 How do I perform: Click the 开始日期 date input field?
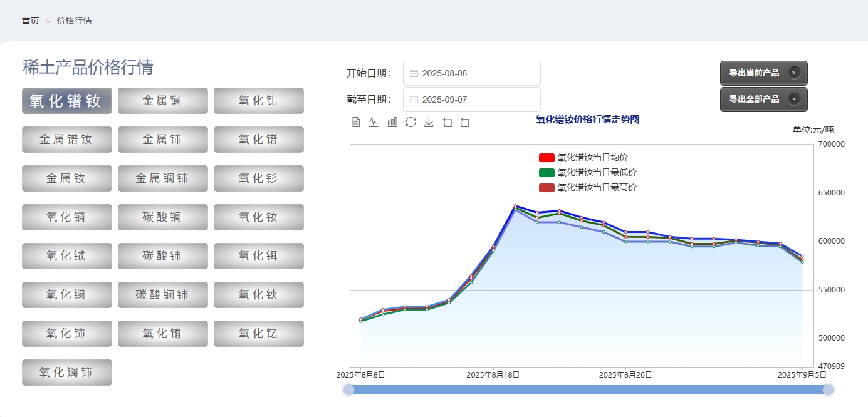pyautogui.click(x=472, y=73)
